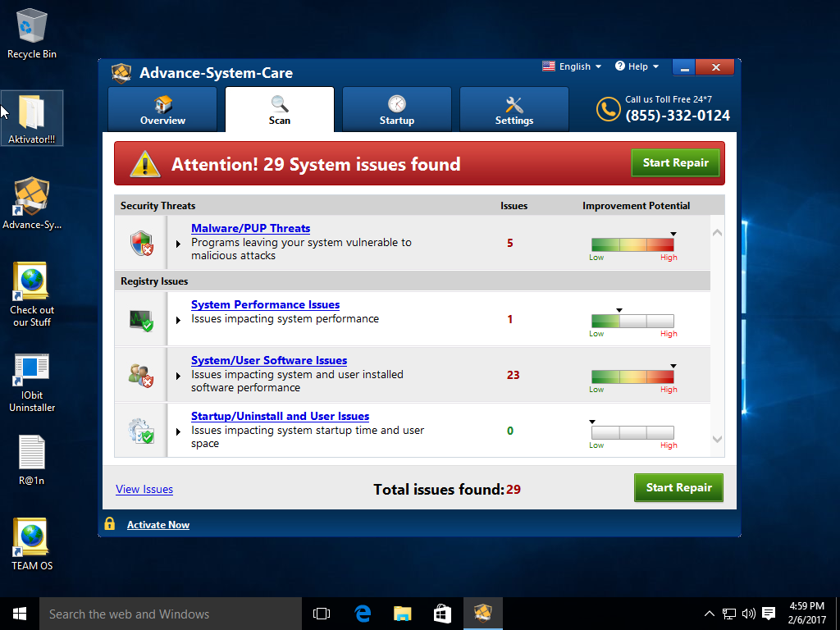Click the Search the web and Windows box
840x630 pixels.
point(171,614)
